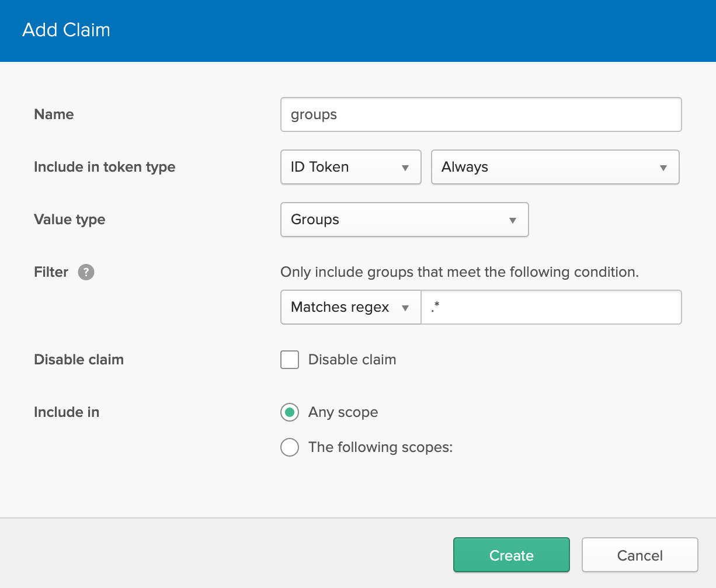Click the claim Name input field

click(x=481, y=114)
